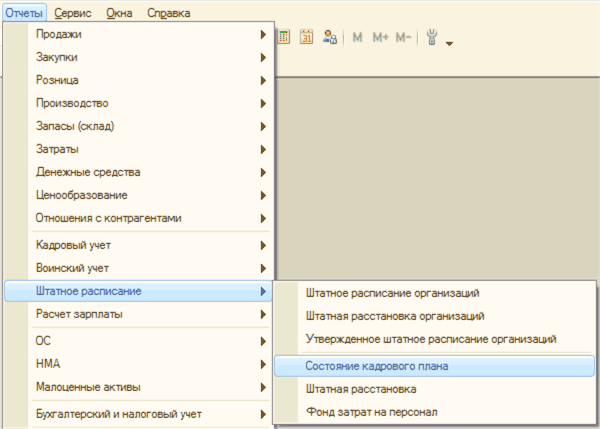Click the M memory button
Image resolution: width=600 pixels, height=429 pixels.
358,38
